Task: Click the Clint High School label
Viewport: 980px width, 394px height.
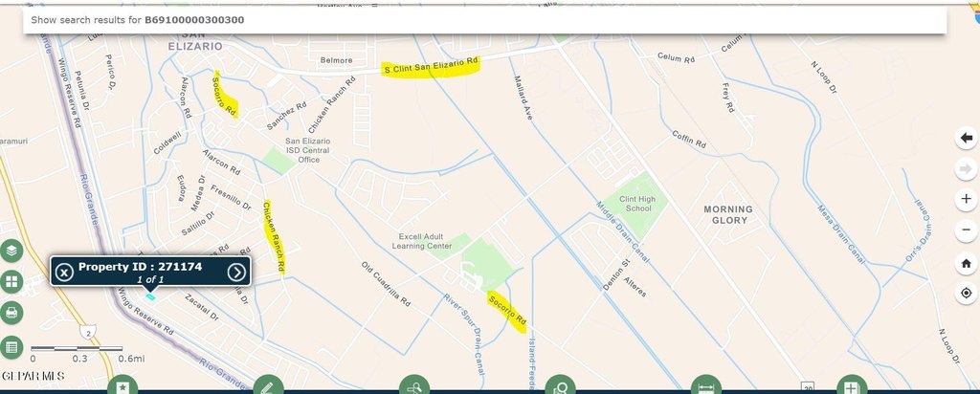Action: (637, 204)
